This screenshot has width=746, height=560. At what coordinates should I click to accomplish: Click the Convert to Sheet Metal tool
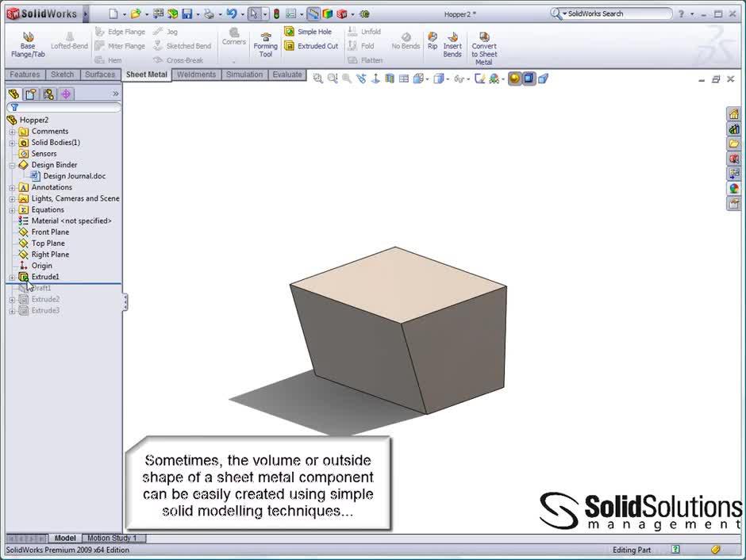pyautogui.click(x=484, y=46)
